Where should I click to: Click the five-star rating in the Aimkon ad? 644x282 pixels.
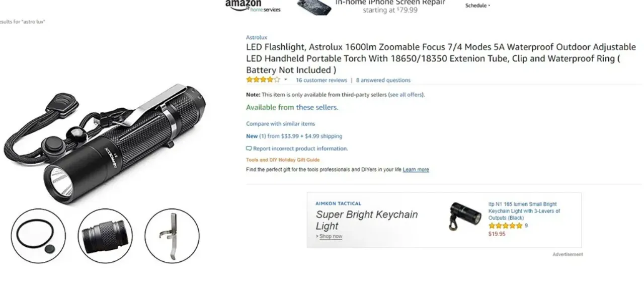505,226
